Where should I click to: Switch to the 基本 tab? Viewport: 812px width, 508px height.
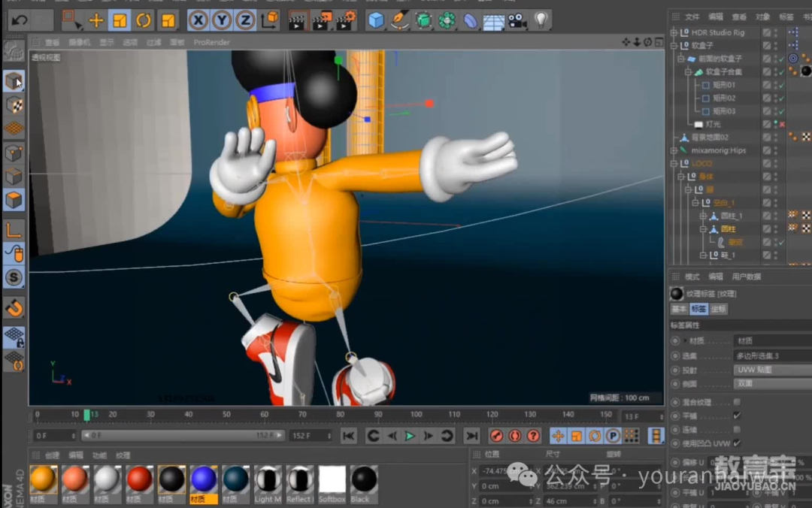click(x=679, y=309)
